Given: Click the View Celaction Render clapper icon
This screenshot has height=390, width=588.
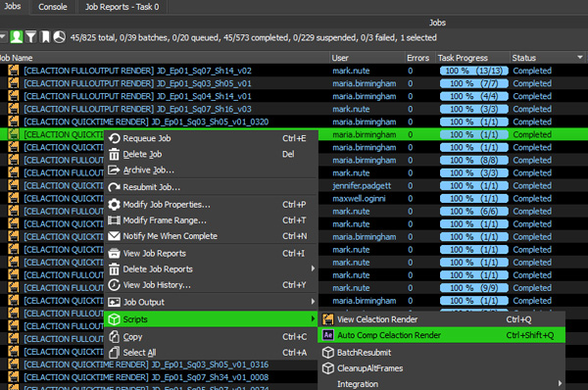Looking at the screenshot, I should (328, 319).
